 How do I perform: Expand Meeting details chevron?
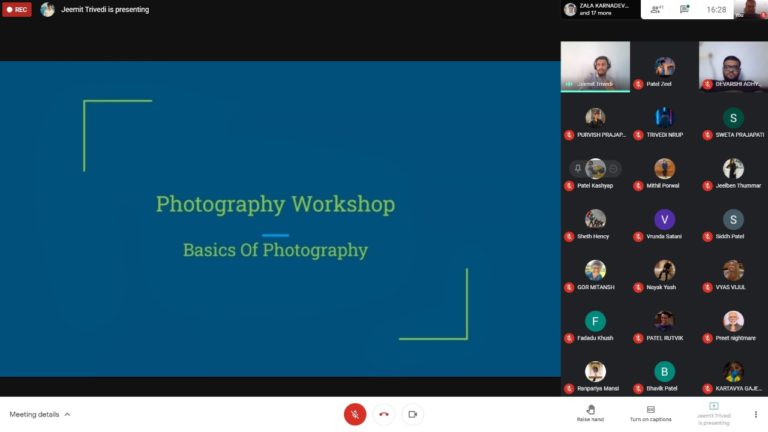pyautogui.click(x=68, y=414)
